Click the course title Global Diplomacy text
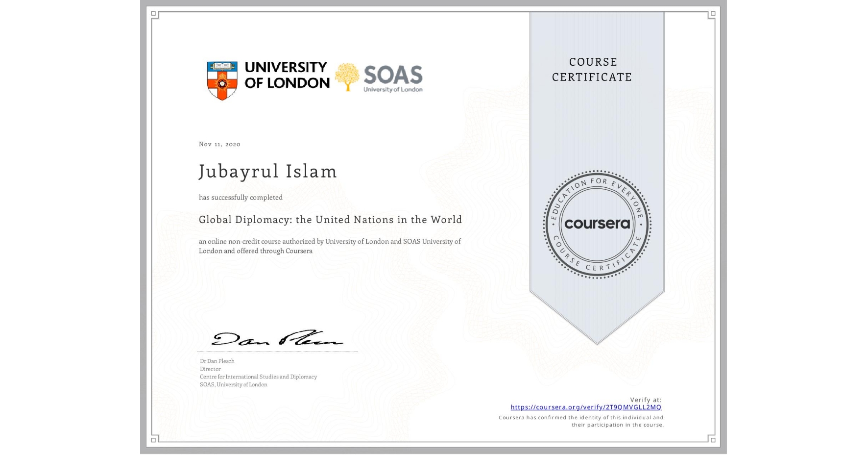The height and width of the screenshot is (455, 868). [330, 220]
